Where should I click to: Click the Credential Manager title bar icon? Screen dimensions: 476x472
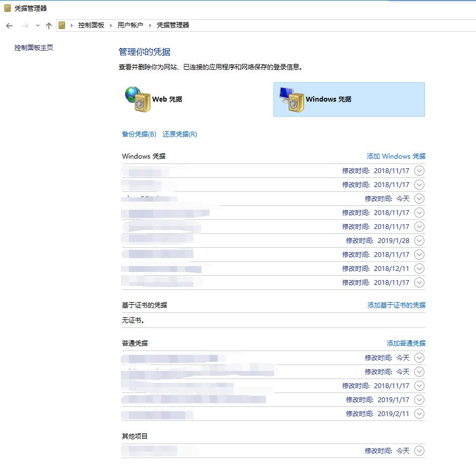click(8, 8)
